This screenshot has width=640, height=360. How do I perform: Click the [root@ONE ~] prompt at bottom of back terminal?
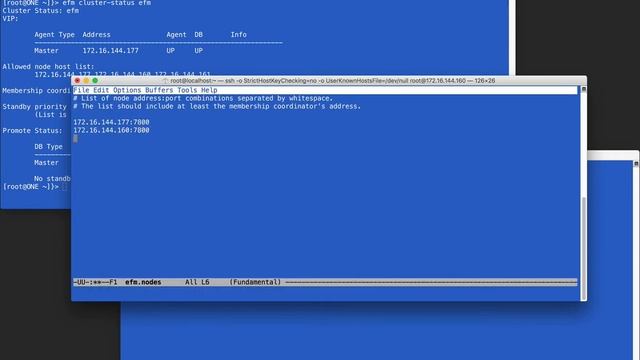point(31,187)
